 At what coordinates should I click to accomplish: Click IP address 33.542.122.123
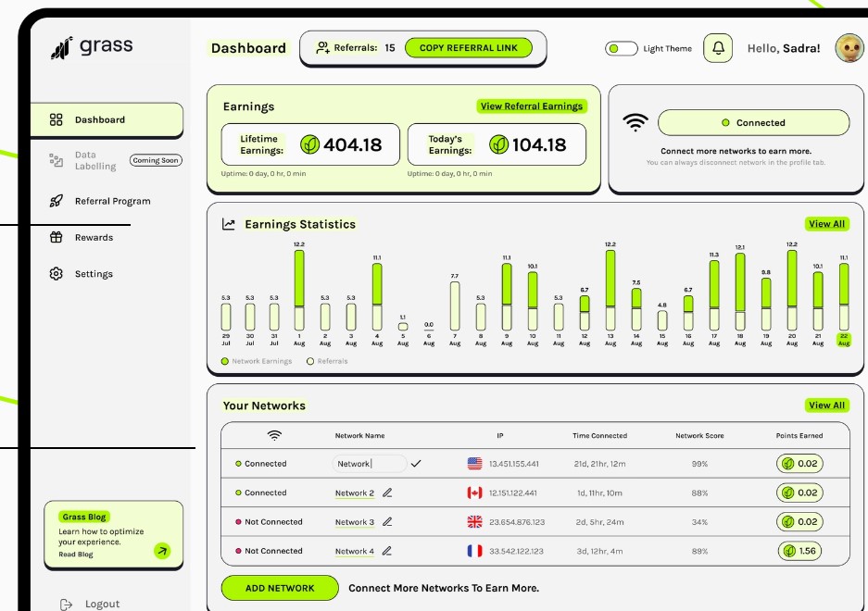(516, 551)
